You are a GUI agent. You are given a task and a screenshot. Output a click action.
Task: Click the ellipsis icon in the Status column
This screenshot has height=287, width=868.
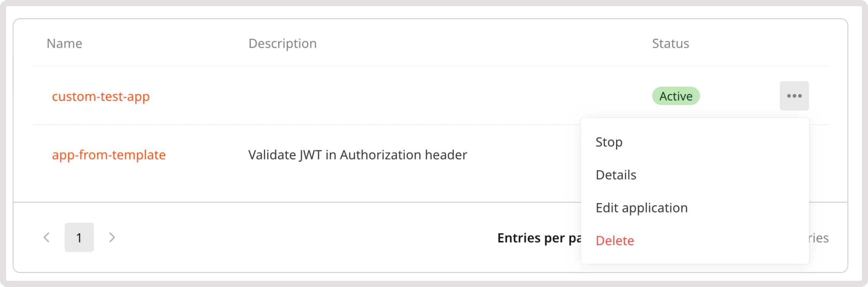click(x=794, y=96)
